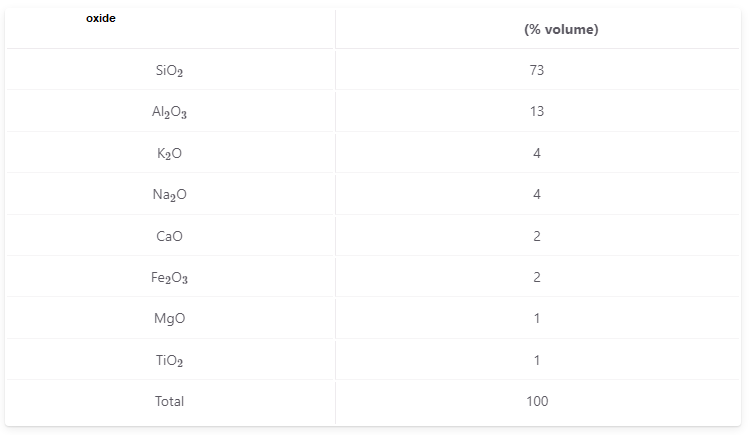755x435 pixels.
Task: Select the Fe2O3 oxide cell
Action: [169, 277]
